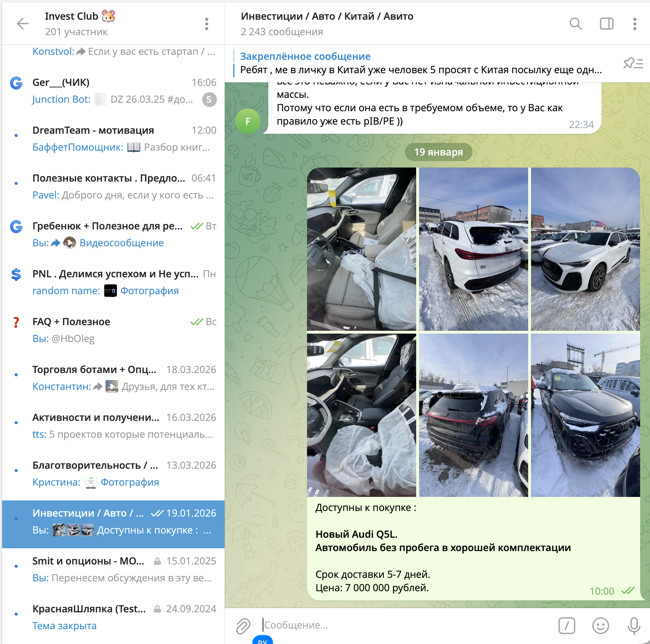
Task: Open the Invest Club three-dot menu
Action: pyautogui.click(x=207, y=24)
